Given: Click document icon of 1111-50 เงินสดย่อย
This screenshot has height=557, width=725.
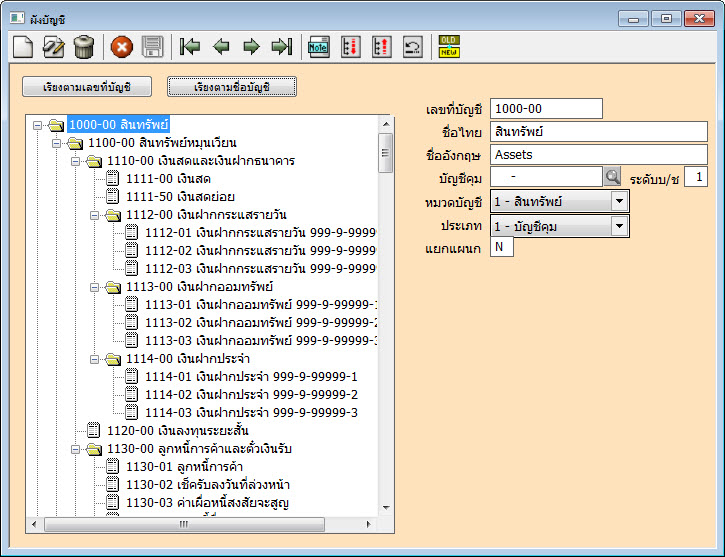Looking at the screenshot, I should (112, 196).
